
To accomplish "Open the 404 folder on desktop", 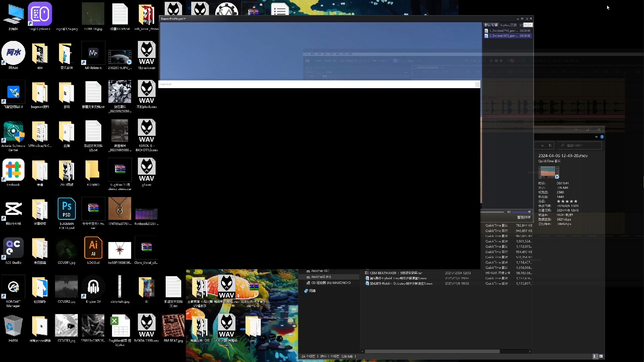I will [40, 56].
